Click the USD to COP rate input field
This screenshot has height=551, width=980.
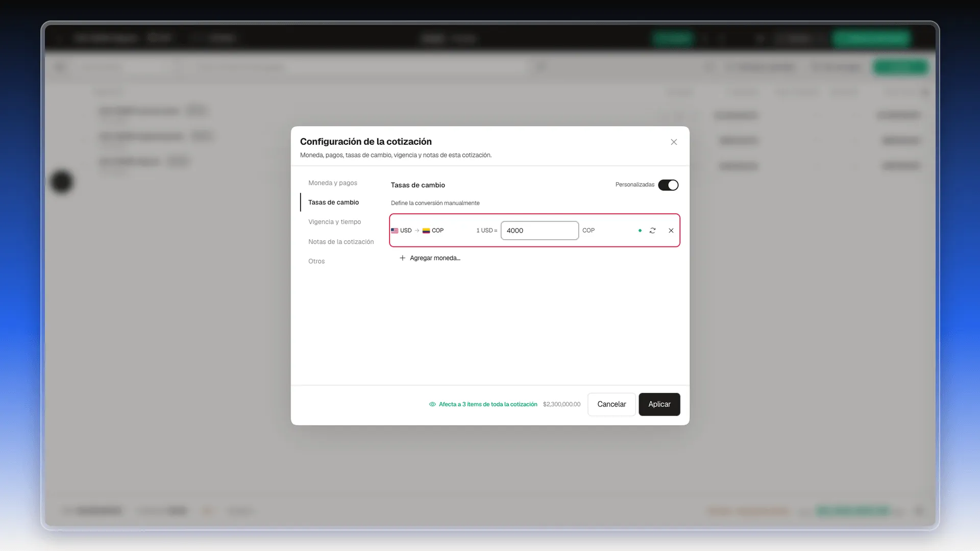pos(540,231)
